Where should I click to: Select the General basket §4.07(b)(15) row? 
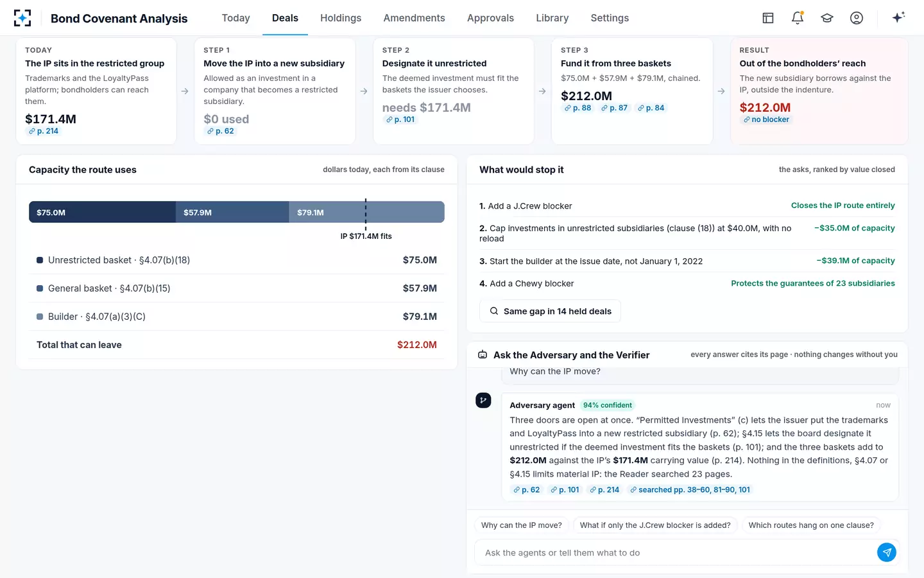click(x=237, y=288)
